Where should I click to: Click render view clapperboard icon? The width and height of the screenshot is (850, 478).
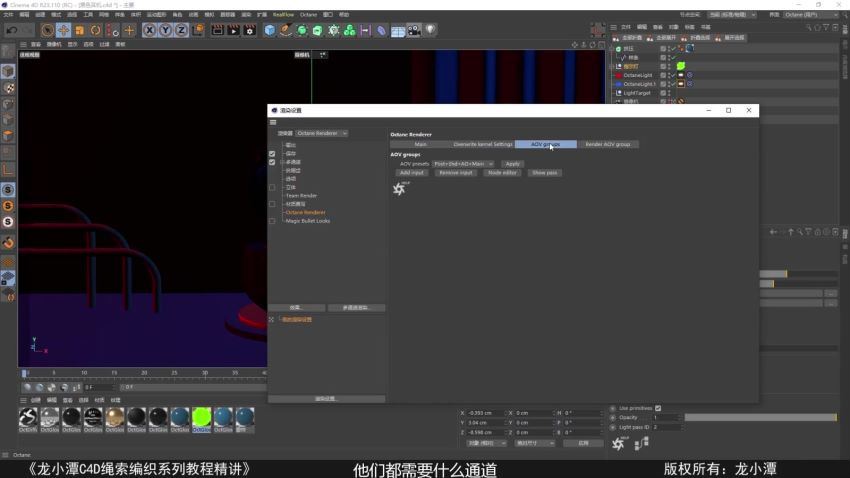pyautogui.click(x=217, y=30)
